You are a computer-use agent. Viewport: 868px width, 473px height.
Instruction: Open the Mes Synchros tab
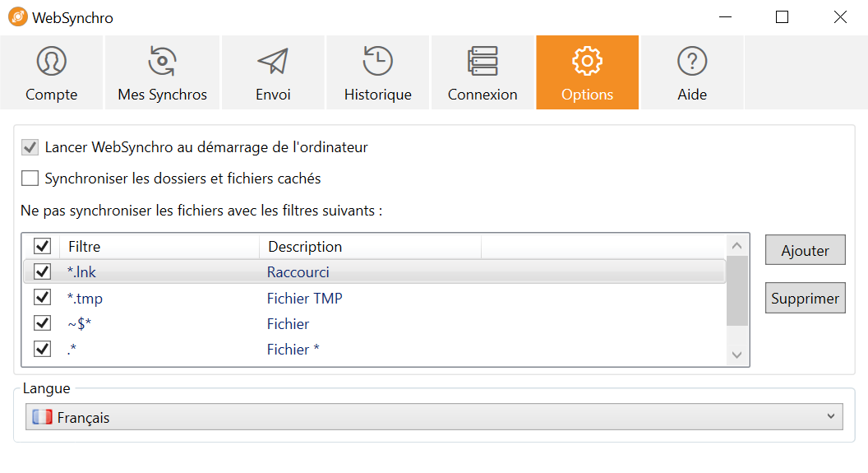pyautogui.click(x=162, y=72)
